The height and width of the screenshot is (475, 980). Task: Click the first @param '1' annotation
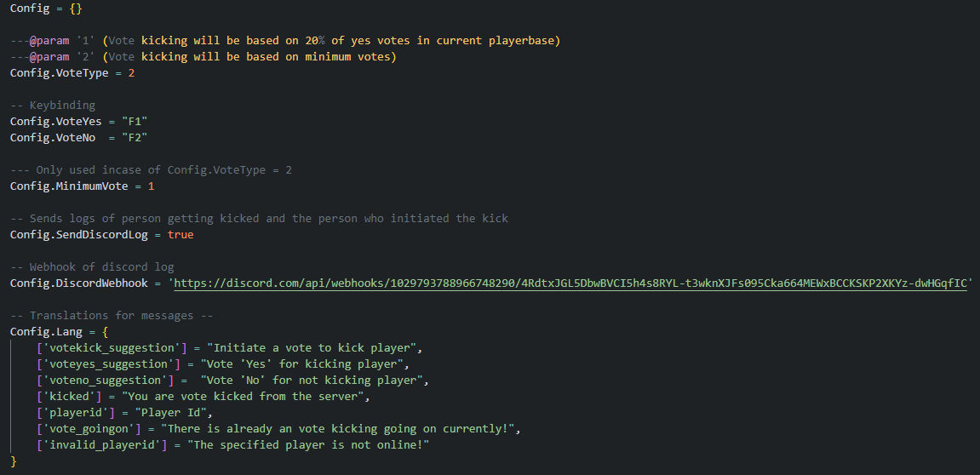(62, 41)
